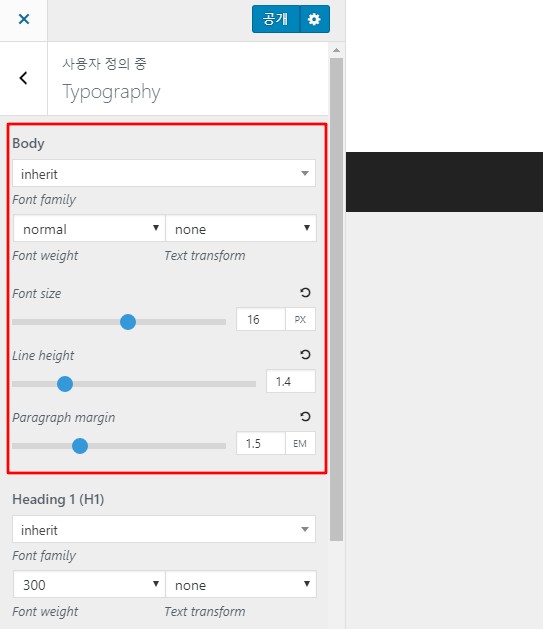Go back using the left chevron arrow
The image size is (543, 629).
[x=24, y=78]
